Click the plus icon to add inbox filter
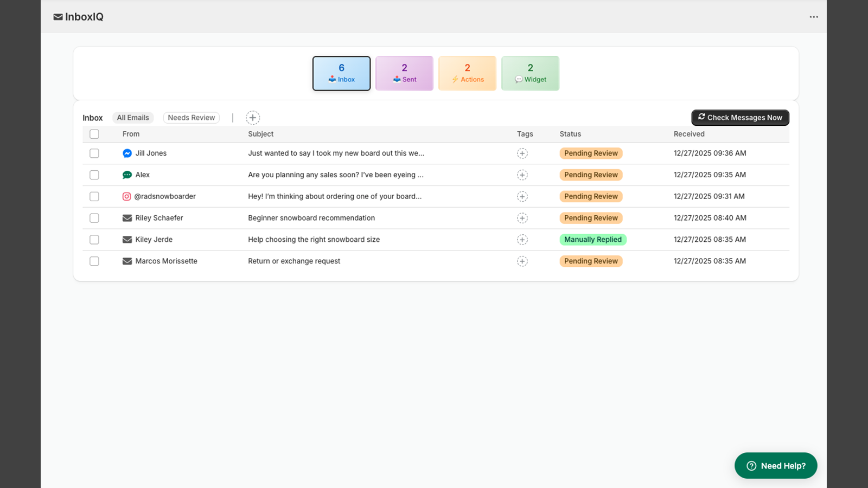The width and height of the screenshot is (868, 488). (252, 118)
